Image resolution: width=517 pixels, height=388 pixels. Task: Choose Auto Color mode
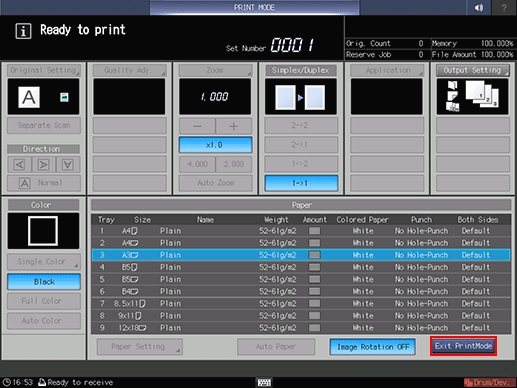44,321
